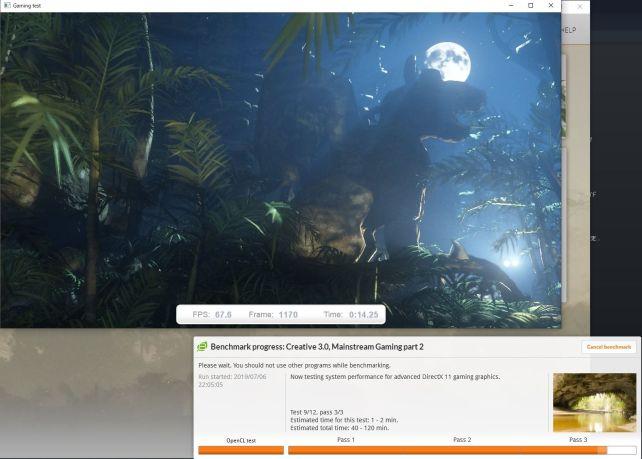642x459 pixels.
Task: Open HELP in the background window
Action: pos(569,30)
